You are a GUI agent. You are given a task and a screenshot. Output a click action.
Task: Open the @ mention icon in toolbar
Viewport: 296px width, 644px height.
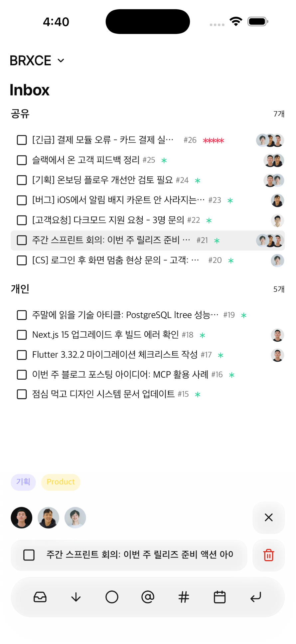click(x=148, y=597)
